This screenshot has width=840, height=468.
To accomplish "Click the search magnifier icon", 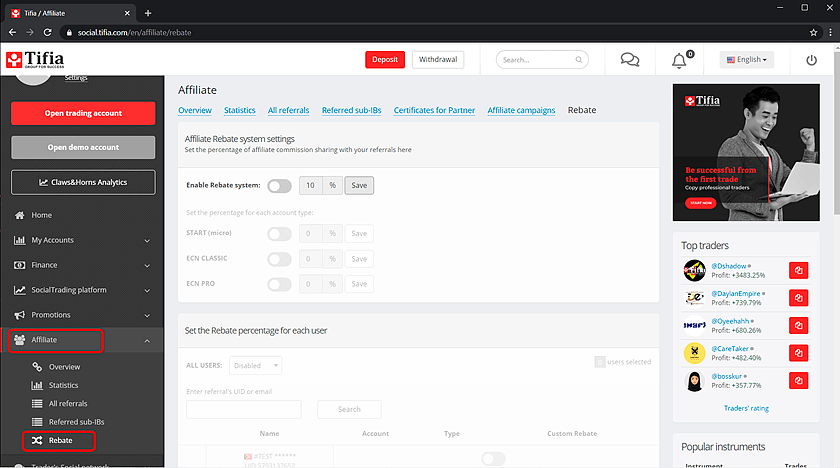I will coord(579,59).
